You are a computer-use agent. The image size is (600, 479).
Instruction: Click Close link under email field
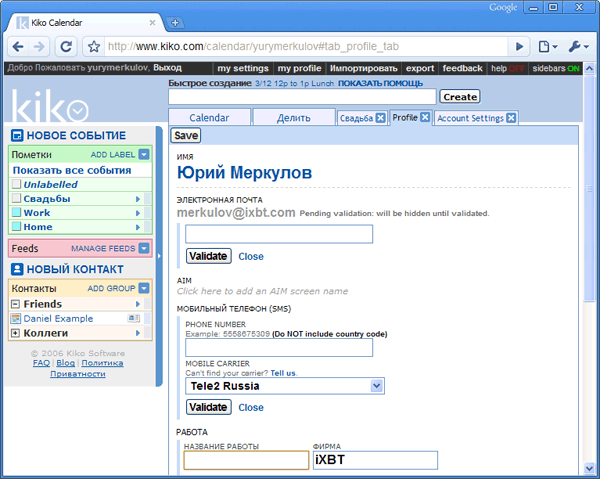(251, 256)
